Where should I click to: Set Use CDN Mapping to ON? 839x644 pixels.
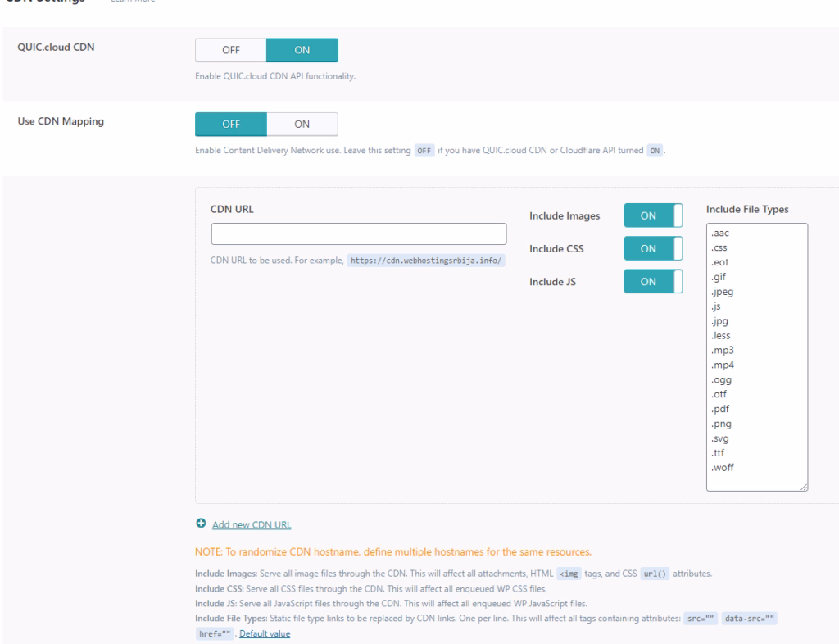click(x=302, y=124)
